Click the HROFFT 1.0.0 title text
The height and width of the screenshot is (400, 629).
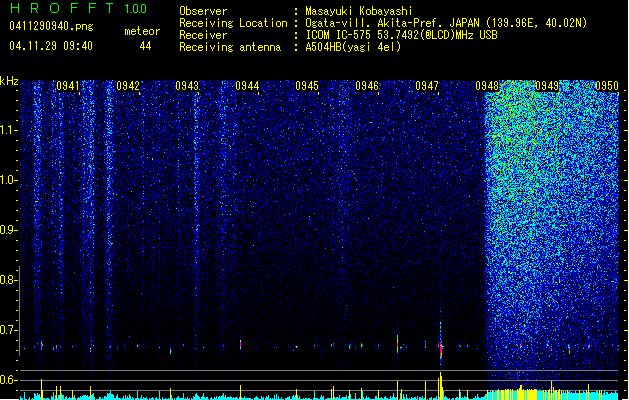(x=79, y=8)
